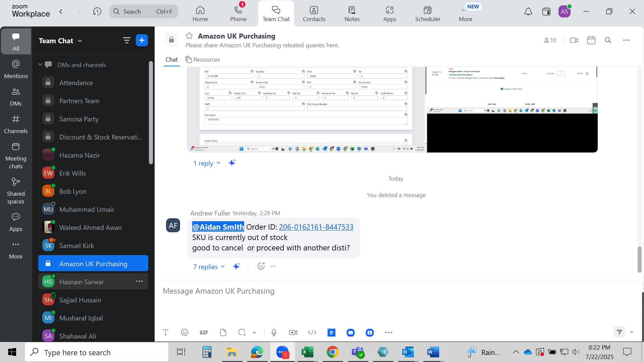
Task: Click the filter chats icon
Action: [126, 41]
